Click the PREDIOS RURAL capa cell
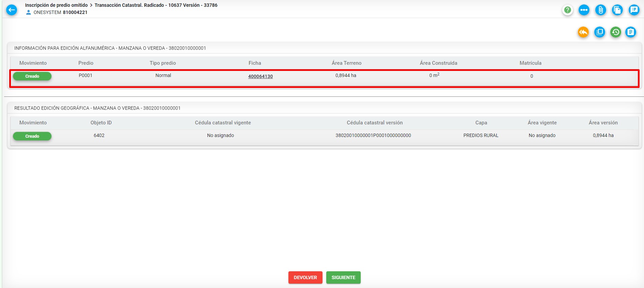 [481, 135]
